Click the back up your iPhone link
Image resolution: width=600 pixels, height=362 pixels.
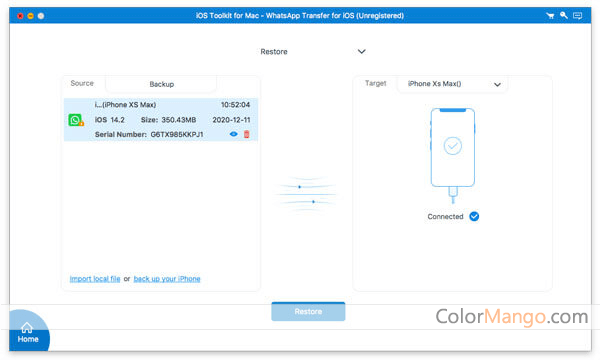167,279
